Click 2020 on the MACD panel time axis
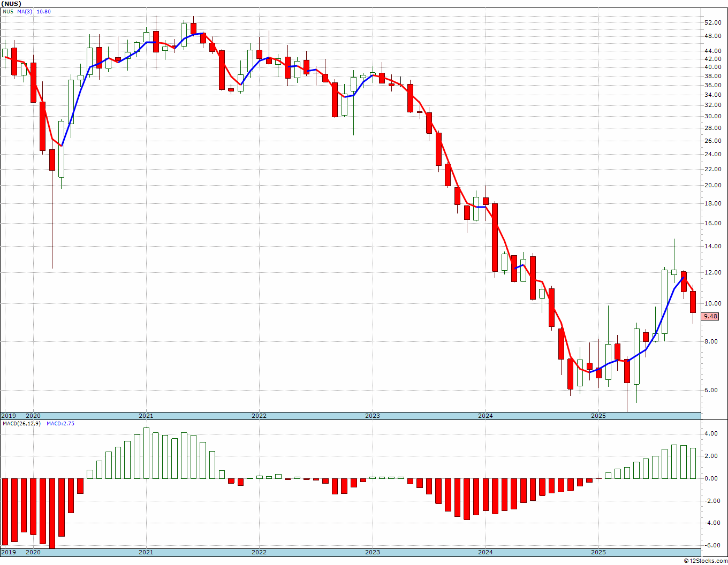Viewport: 728px width, 565px height. (33, 552)
